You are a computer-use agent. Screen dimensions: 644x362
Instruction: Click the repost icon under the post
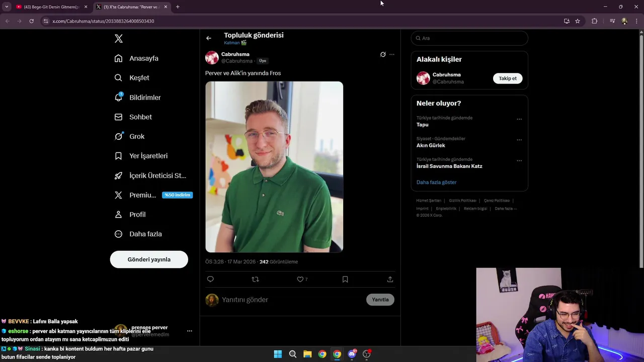point(255,280)
